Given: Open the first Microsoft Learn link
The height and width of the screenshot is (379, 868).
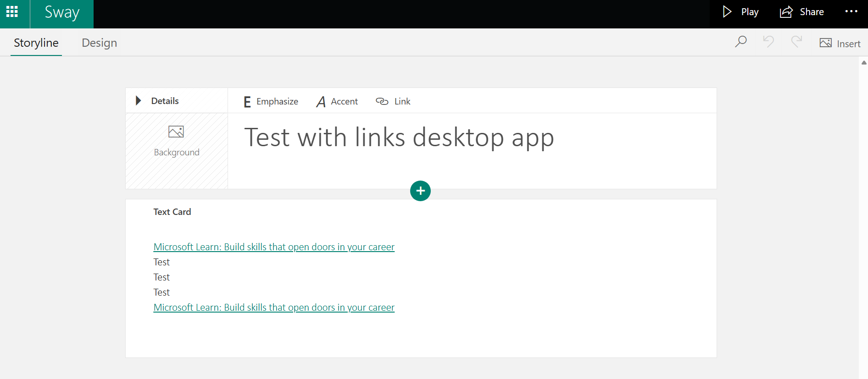Looking at the screenshot, I should pyautogui.click(x=274, y=247).
